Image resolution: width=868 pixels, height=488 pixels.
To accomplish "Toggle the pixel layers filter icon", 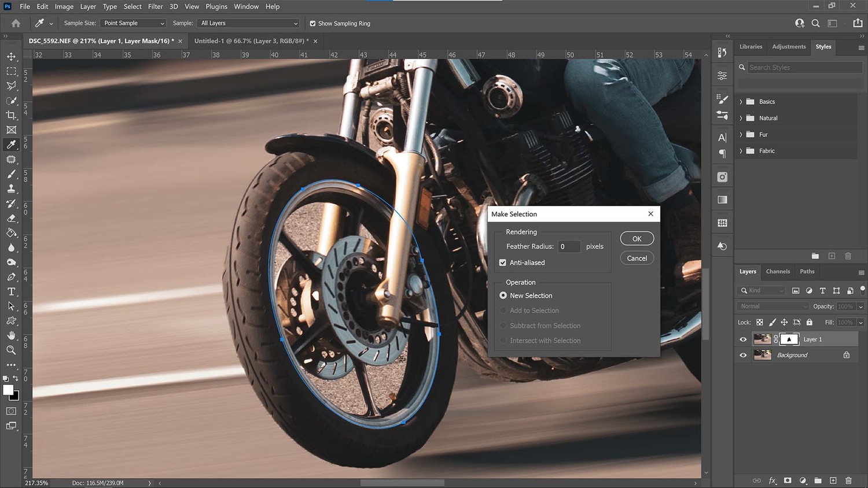I will [796, 290].
